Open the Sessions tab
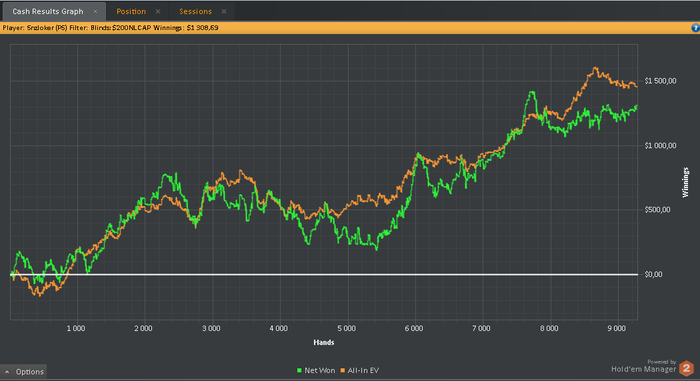The image size is (700, 381). (195, 12)
